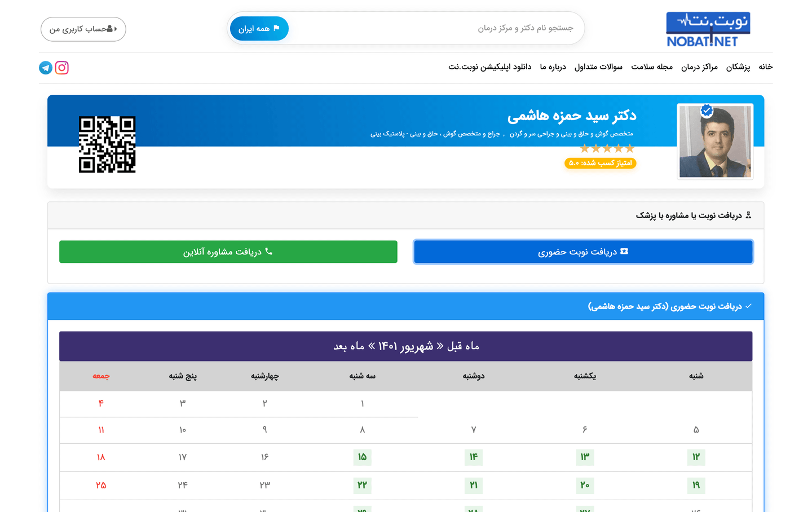Click the Nobat.net logo
The image size is (812, 512).
point(708,29)
